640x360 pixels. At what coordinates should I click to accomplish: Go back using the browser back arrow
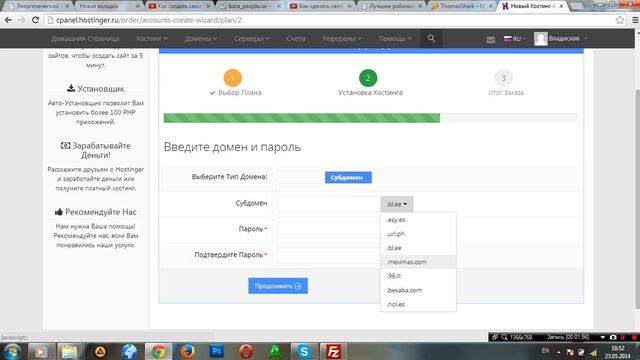pos(8,20)
